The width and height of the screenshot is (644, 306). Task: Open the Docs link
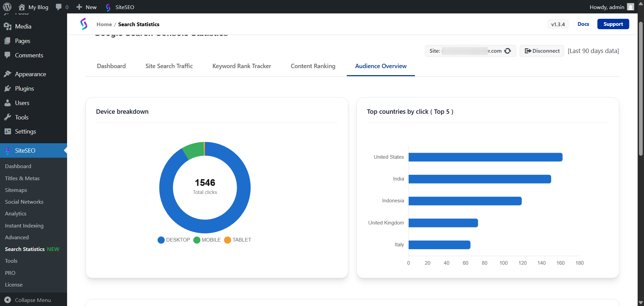coord(583,24)
